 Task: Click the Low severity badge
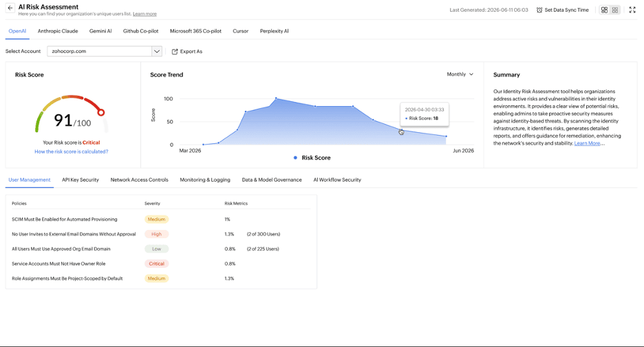tap(156, 249)
